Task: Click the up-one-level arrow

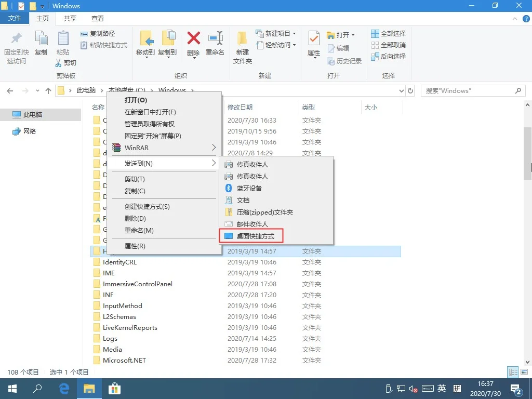Action: pos(48,90)
